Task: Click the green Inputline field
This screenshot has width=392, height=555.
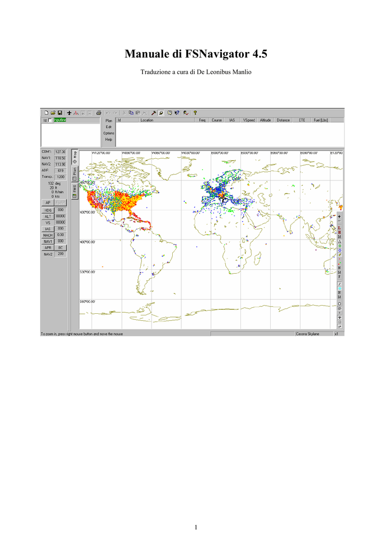Action: click(x=60, y=120)
